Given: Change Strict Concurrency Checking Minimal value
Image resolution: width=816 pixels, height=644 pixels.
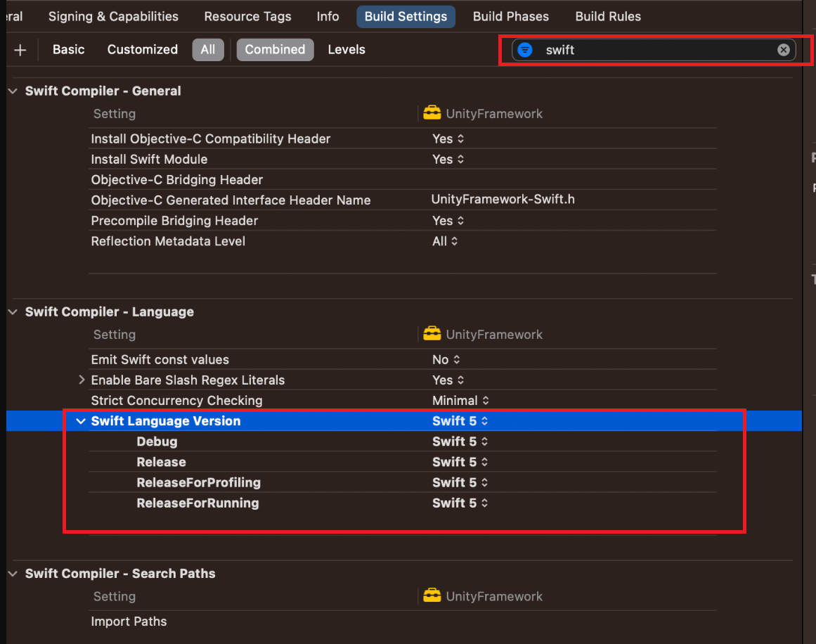Looking at the screenshot, I should pyautogui.click(x=460, y=400).
